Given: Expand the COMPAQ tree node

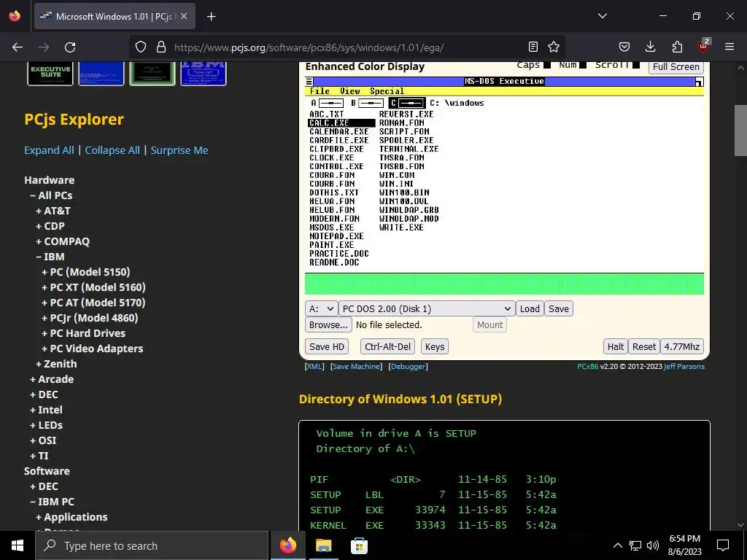Looking at the screenshot, I should click(x=63, y=241).
